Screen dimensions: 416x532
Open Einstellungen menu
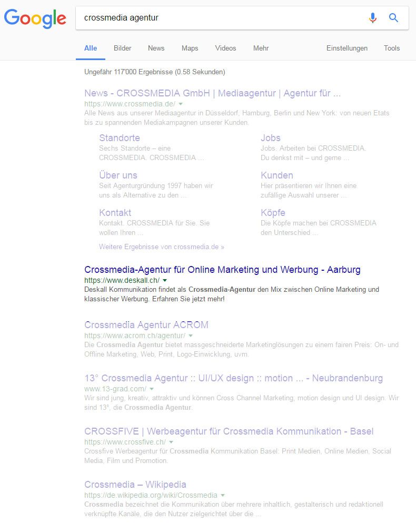point(347,48)
